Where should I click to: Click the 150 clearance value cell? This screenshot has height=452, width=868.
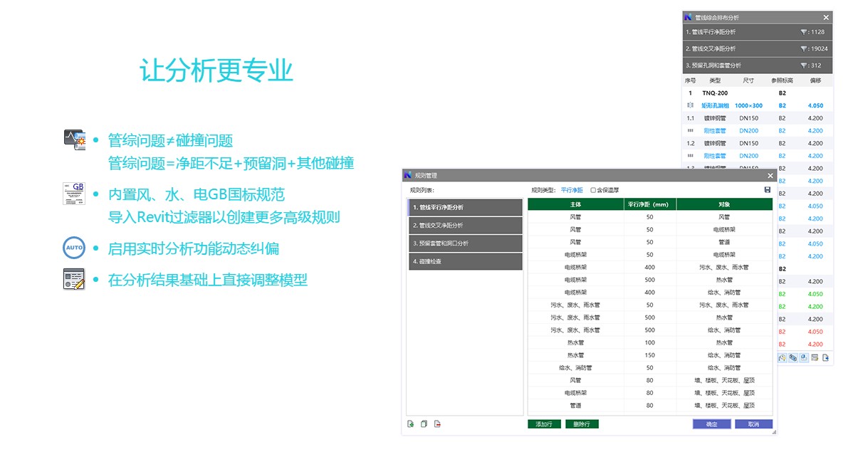click(649, 355)
